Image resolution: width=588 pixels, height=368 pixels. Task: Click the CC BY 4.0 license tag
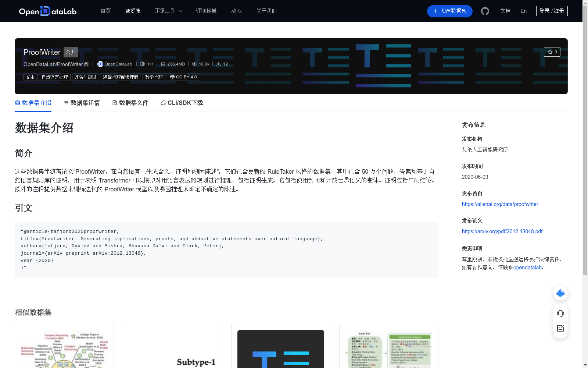tap(183, 77)
